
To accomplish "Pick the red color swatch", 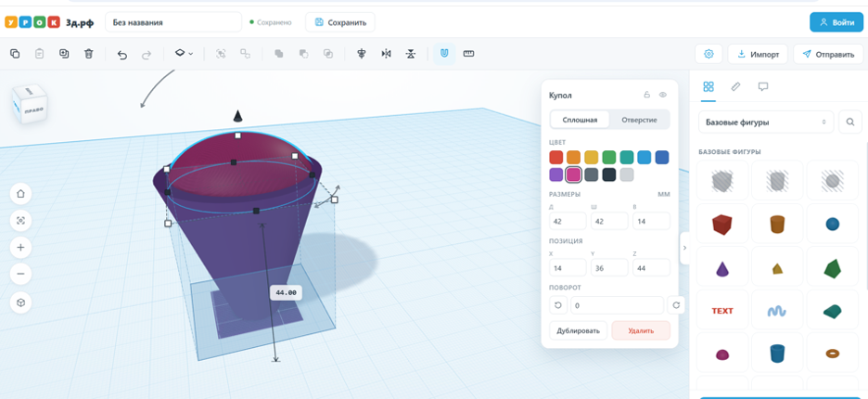I will (555, 158).
